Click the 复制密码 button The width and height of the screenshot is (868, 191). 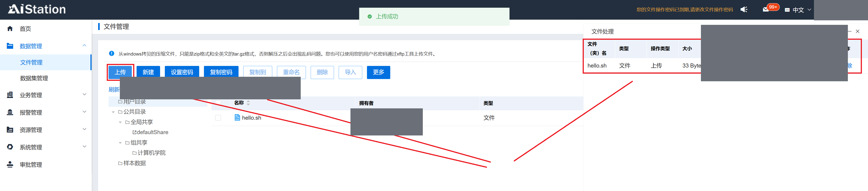tap(221, 72)
